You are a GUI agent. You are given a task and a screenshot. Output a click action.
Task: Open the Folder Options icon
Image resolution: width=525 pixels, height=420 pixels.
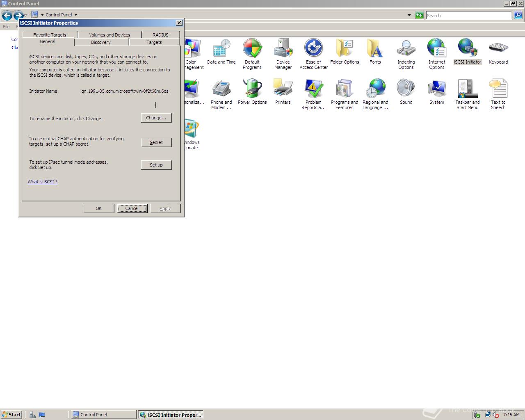click(345, 52)
